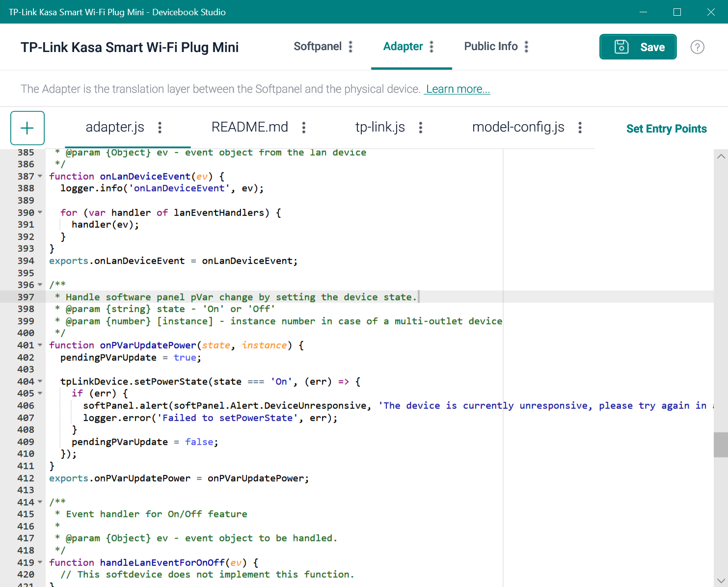Collapse the for loop fold at line 390
Viewport: 728px width, 587px height.
click(x=40, y=213)
